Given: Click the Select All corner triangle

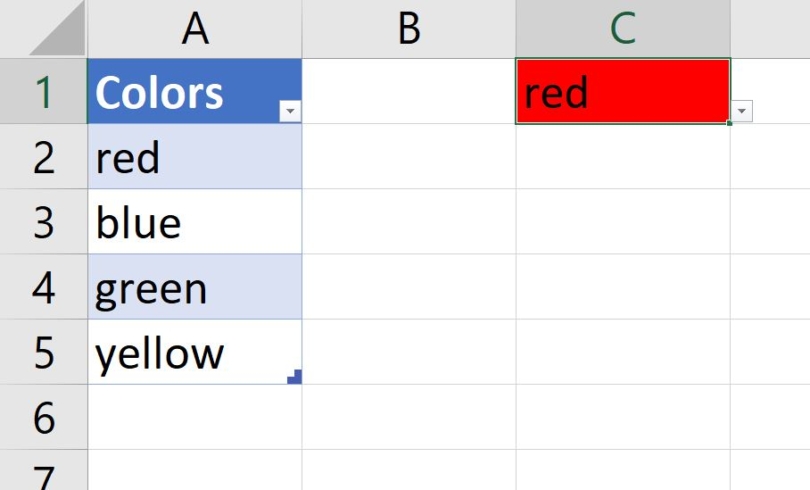Looking at the screenshot, I should pyautogui.click(x=58, y=32).
